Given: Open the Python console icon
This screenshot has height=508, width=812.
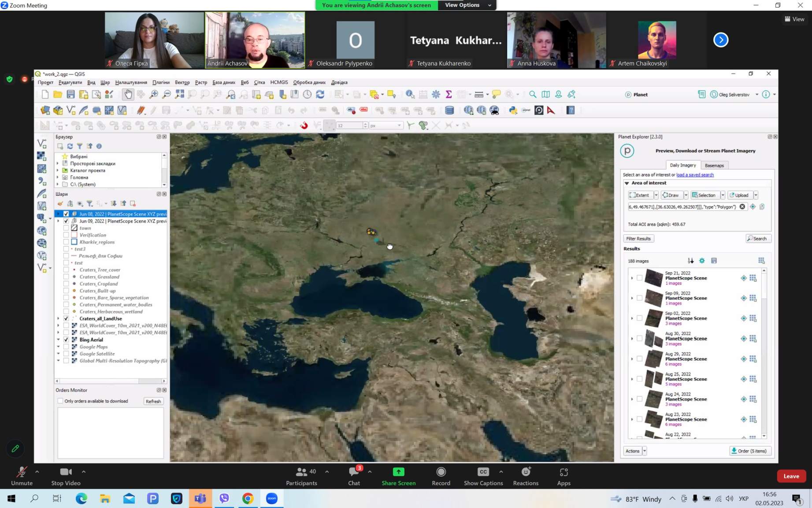Looking at the screenshot, I should (x=513, y=110).
